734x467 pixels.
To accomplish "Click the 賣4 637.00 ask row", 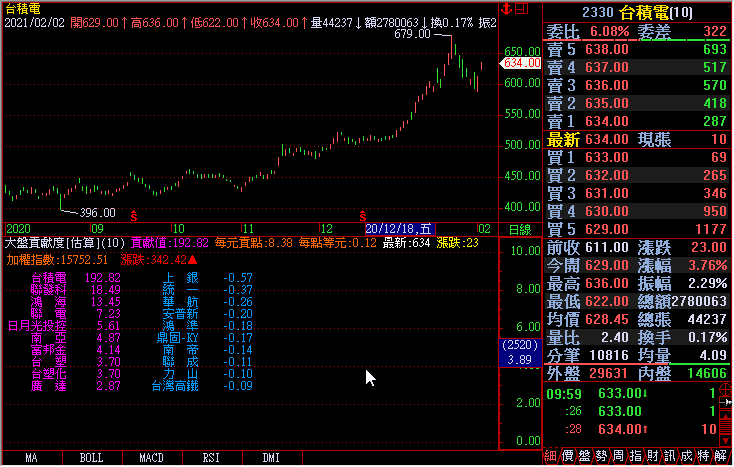I will click(x=637, y=67).
